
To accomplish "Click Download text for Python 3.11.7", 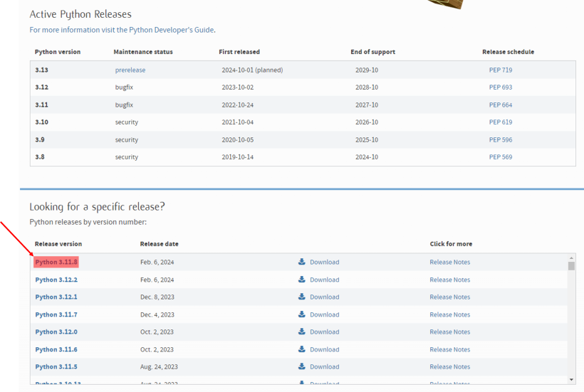I will click(324, 314).
